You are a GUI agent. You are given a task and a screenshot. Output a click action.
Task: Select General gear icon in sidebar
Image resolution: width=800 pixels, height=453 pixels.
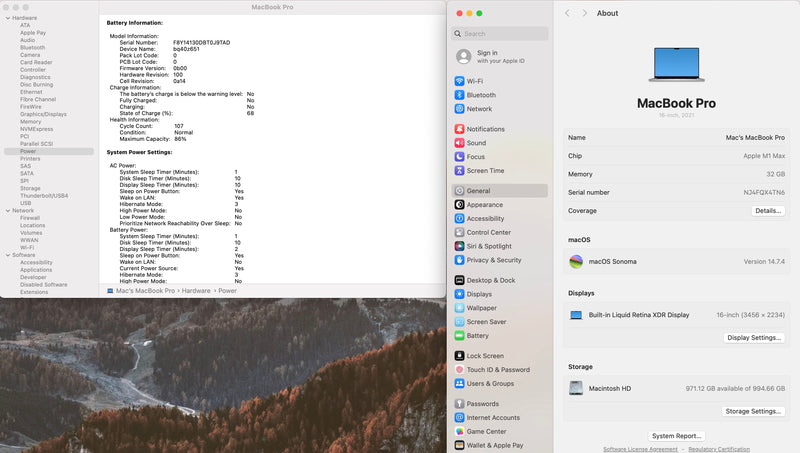pos(459,191)
